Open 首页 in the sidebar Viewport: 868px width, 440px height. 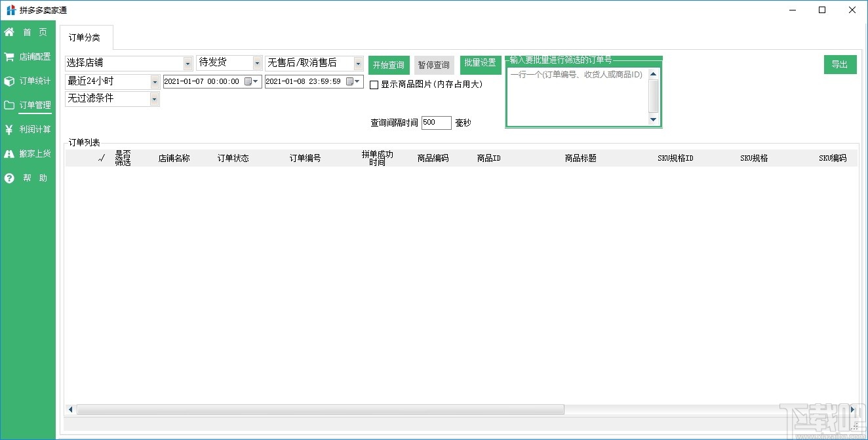(x=35, y=32)
